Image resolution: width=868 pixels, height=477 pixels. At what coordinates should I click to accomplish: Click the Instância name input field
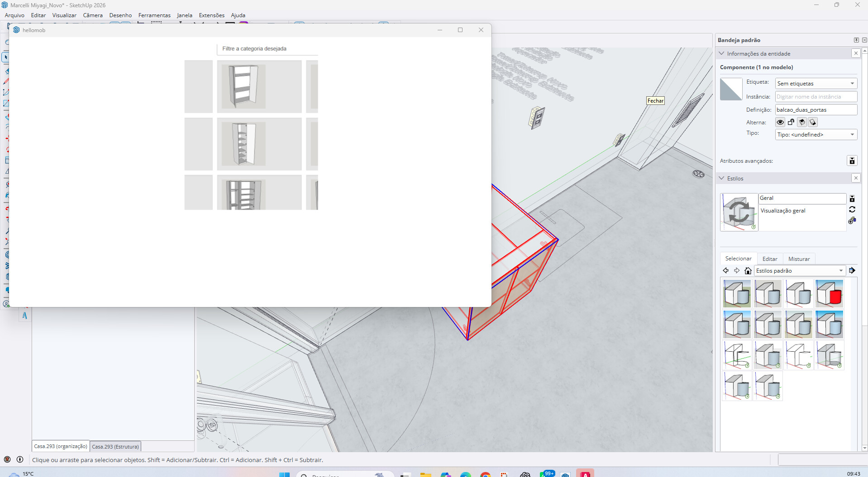(816, 97)
